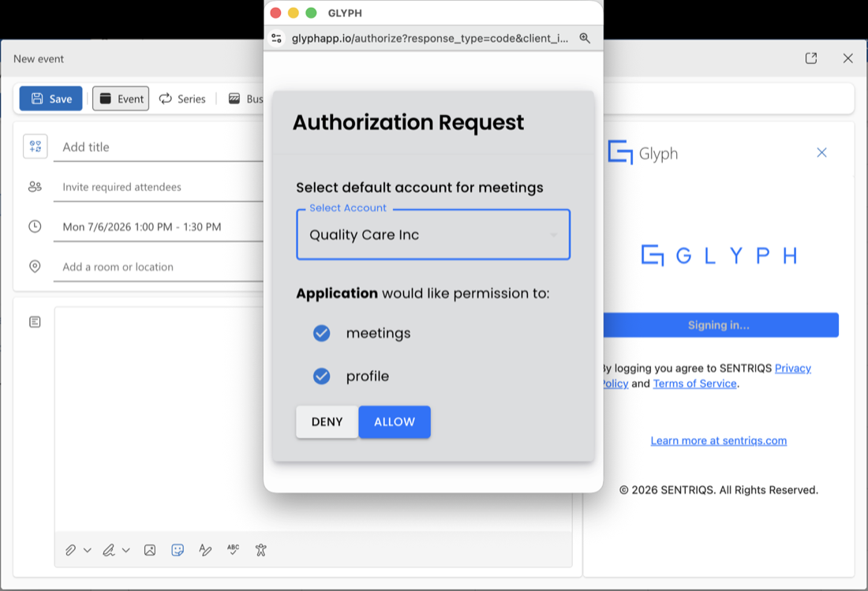The height and width of the screenshot is (591, 868).
Task: Open the date and time field Mon 7/6/2026
Action: tap(159, 227)
